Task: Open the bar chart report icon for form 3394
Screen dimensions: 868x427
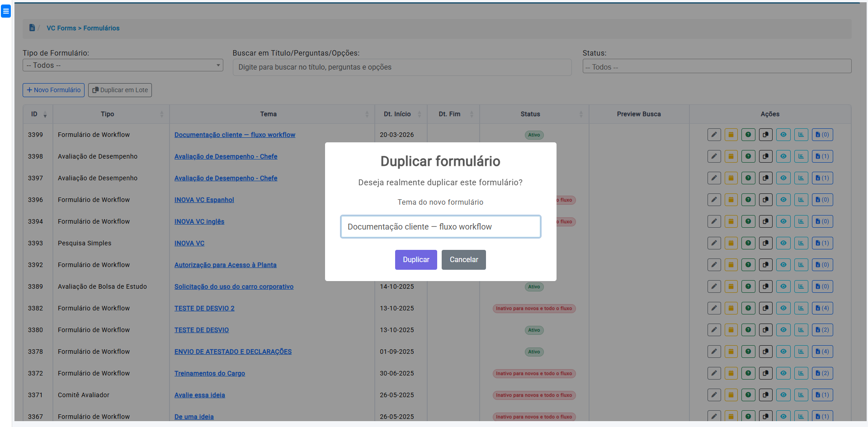Action: [801, 221]
